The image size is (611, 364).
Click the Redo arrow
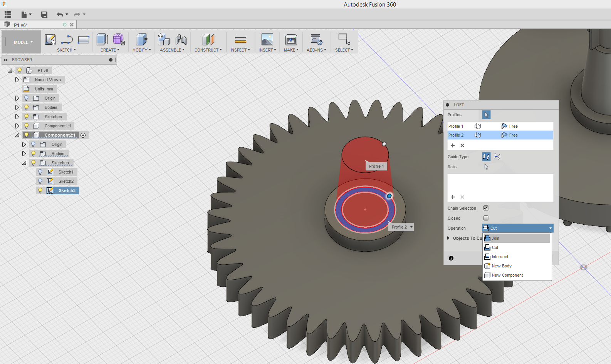click(x=77, y=15)
